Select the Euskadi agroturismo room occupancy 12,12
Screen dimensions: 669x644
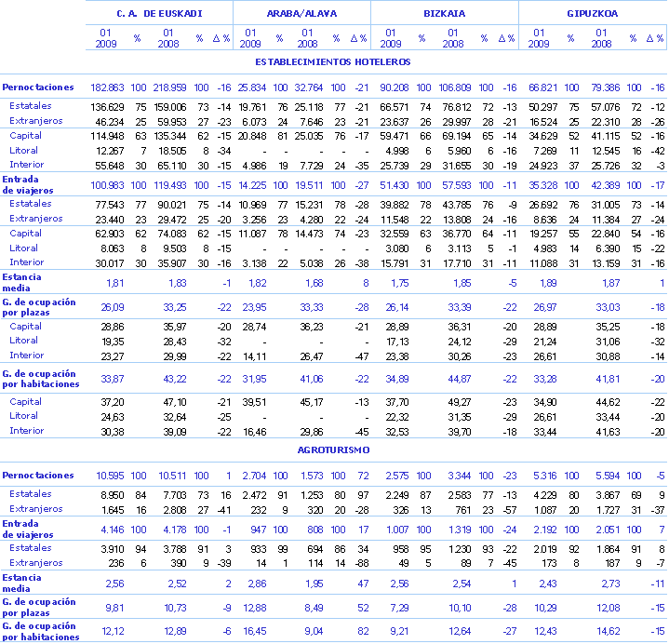pos(111,633)
